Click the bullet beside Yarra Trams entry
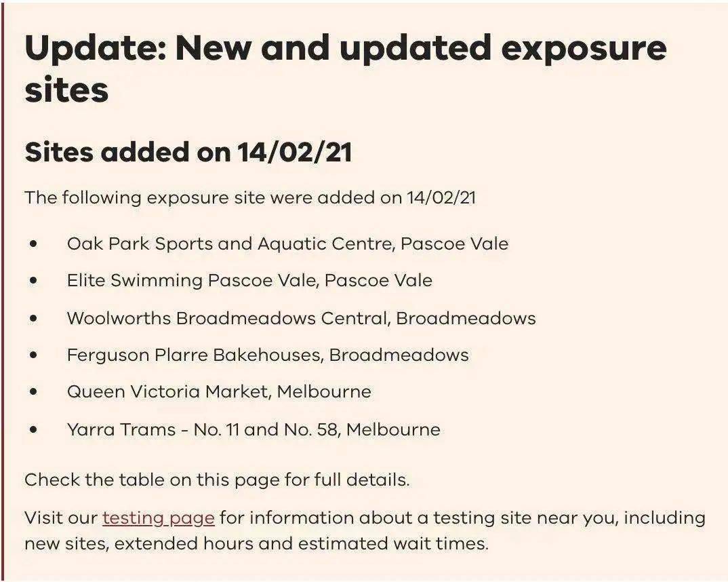 click(x=33, y=429)
